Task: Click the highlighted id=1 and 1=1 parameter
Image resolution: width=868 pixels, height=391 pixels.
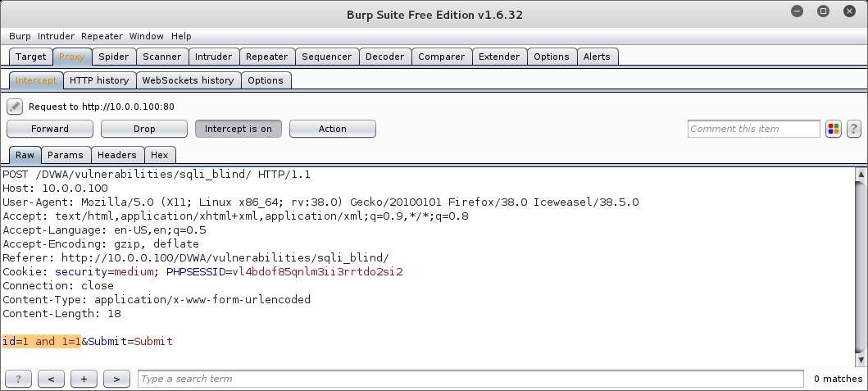Action: [x=42, y=342]
